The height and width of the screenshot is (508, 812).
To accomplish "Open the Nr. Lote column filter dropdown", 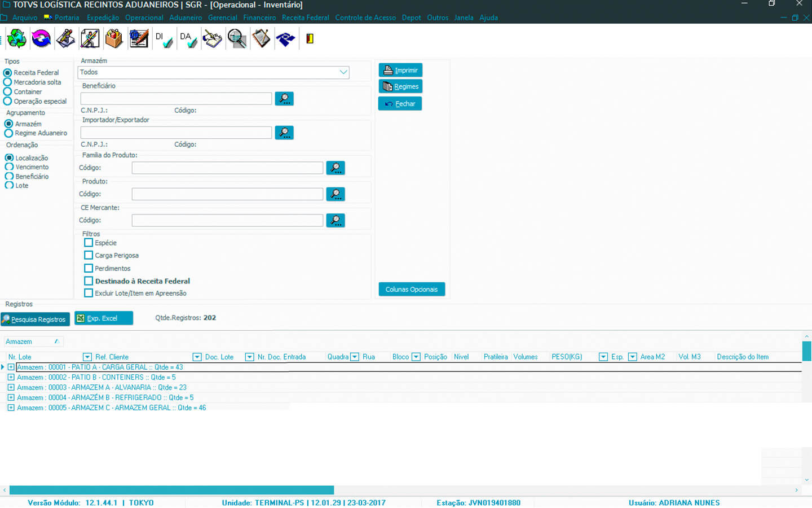I will 87,357.
